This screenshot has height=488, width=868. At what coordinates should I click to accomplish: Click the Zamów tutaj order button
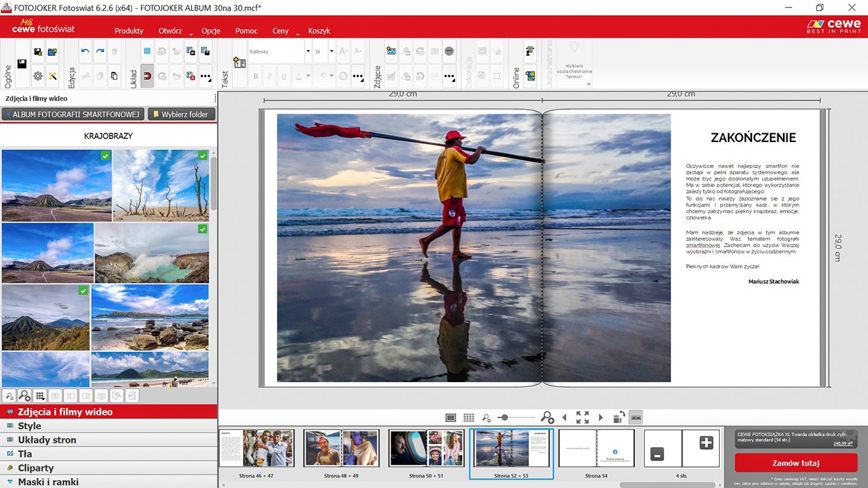coord(796,463)
